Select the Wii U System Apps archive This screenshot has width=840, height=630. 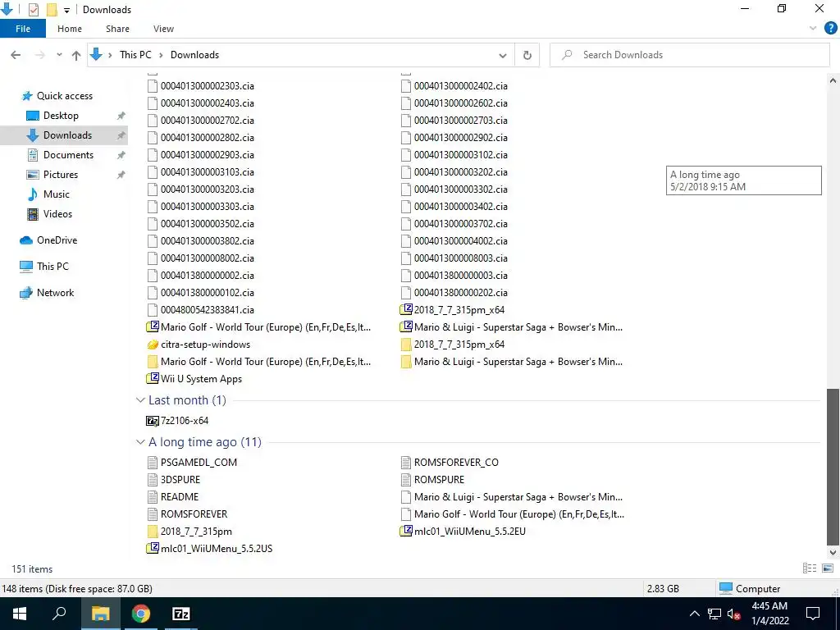pos(194,379)
